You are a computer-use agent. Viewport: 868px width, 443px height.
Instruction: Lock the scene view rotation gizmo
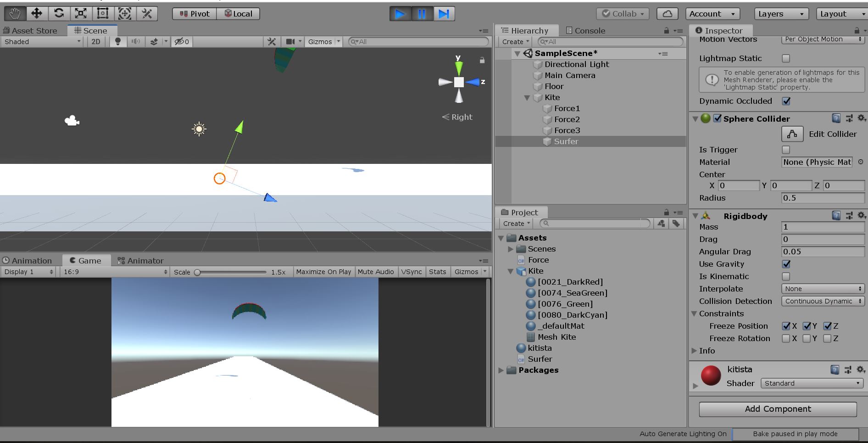482,60
